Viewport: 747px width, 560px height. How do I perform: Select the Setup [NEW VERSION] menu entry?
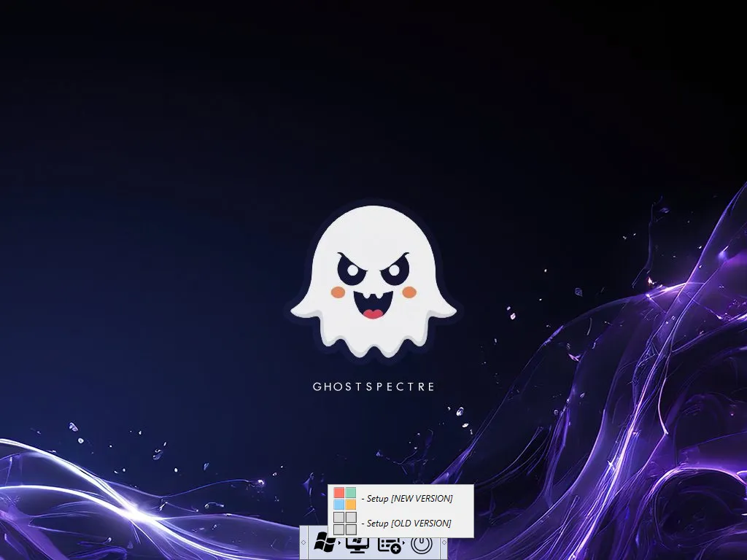(x=409, y=498)
